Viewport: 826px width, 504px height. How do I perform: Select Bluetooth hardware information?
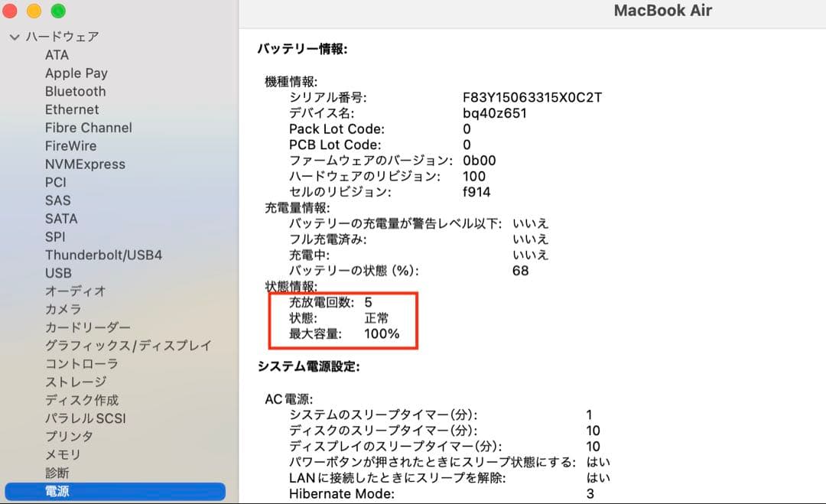pyautogui.click(x=75, y=91)
